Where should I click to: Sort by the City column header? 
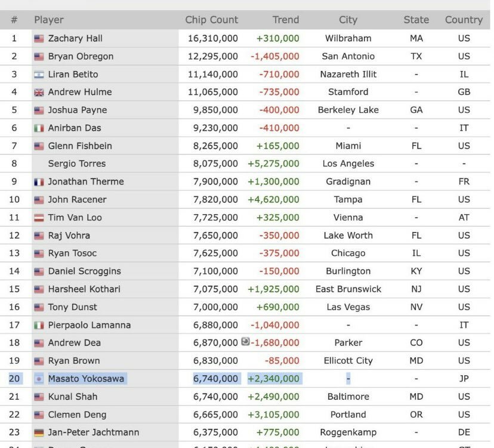coord(348,20)
